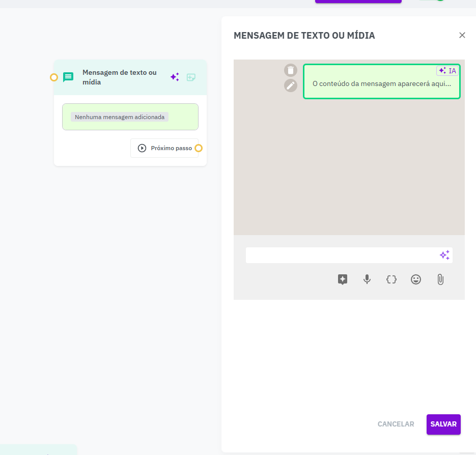Click the purple sparkle icon on the node header
This screenshot has width=476, height=455.
point(175,77)
